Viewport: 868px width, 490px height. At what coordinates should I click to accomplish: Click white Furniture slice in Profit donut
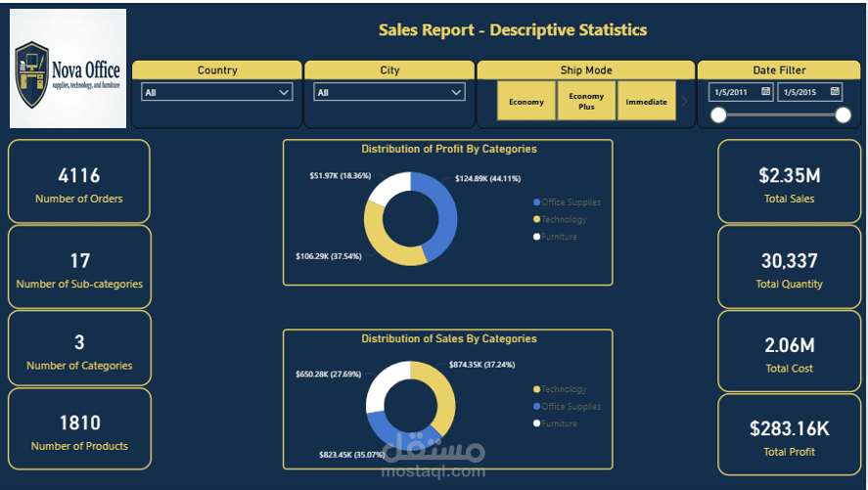click(390, 186)
